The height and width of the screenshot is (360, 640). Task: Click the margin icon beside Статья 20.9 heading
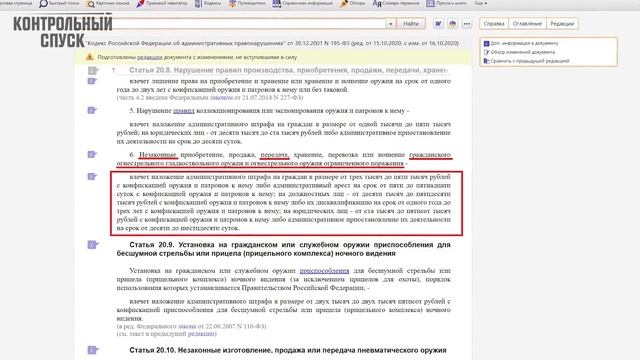[x=93, y=244]
